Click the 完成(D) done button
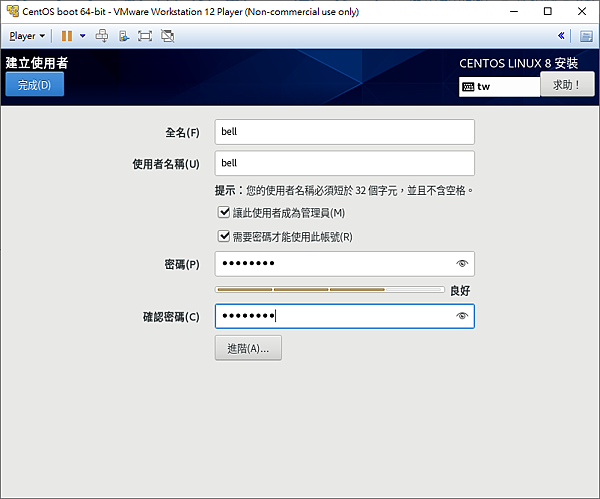Viewport: 600px width, 499px height. click(34, 85)
